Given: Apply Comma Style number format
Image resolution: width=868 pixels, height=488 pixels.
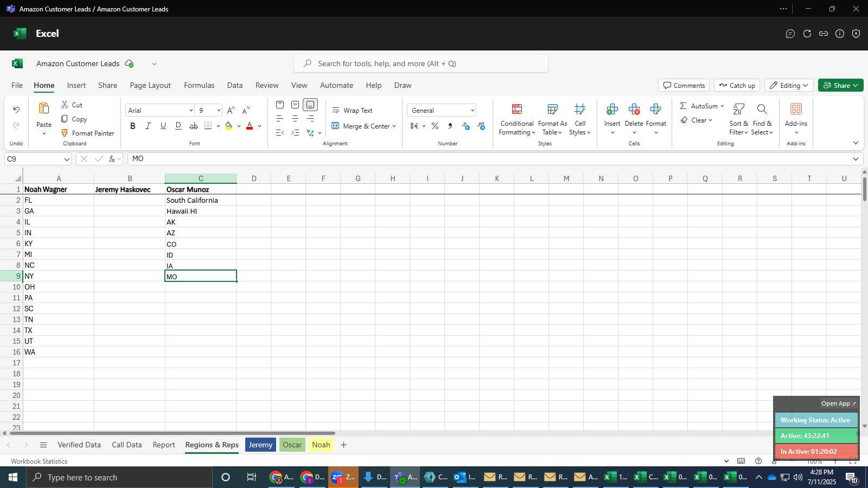Looking at the screenshot, I should pos(450,126).
